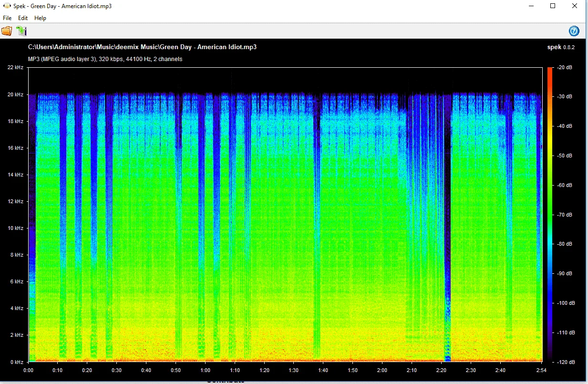Close the Spek window
Screen dimensions: 588x384
click(x=575, y=6)
